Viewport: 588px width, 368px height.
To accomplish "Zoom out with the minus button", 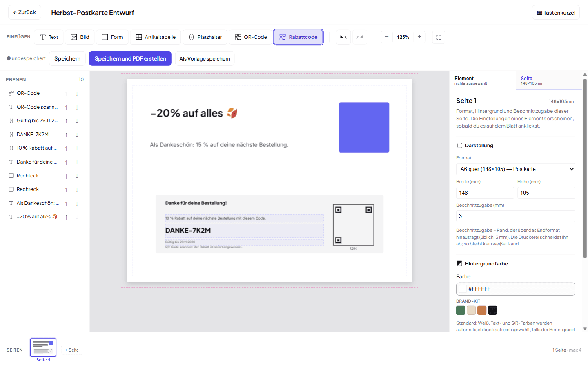I will 387,37.
